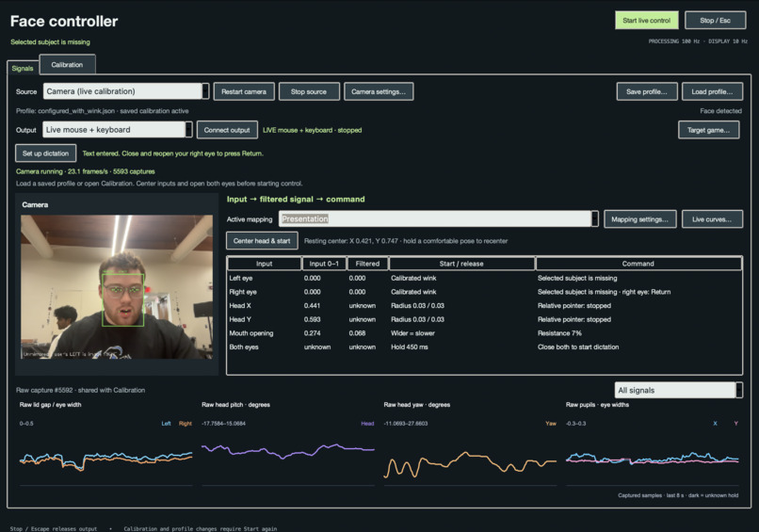Open the All signals dropdown
The image size is (759, 532).
(679, 390)
